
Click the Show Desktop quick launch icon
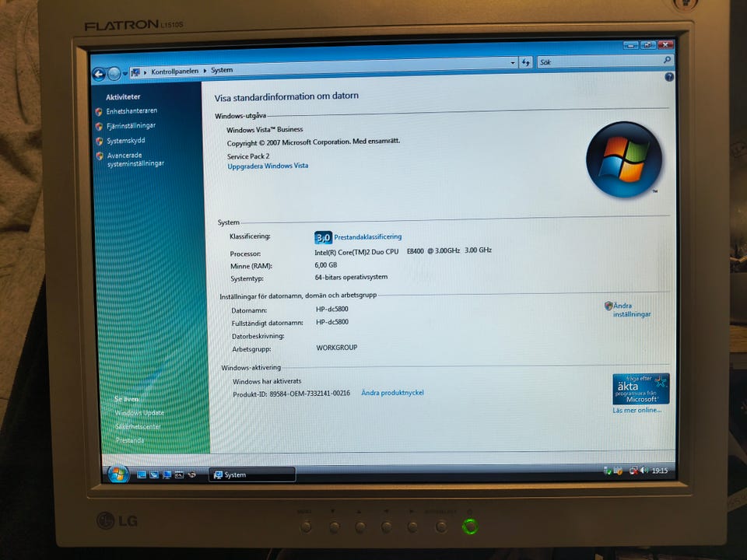tap(142, 474)
